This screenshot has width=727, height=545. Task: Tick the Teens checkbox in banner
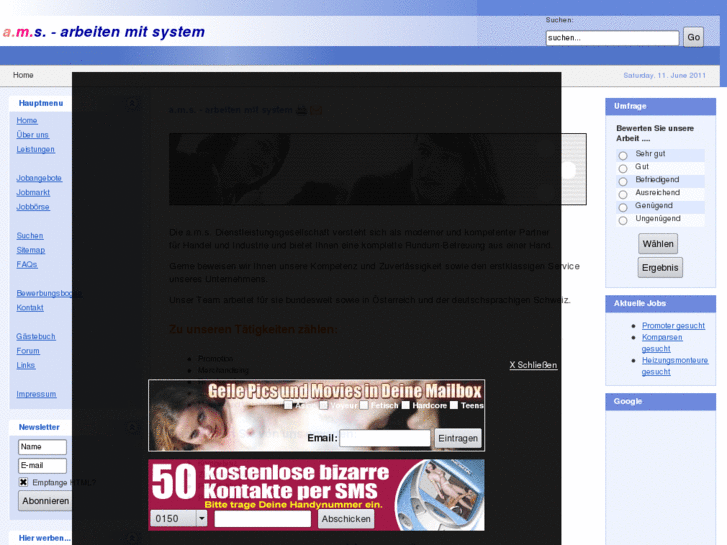tap(454, 405)
